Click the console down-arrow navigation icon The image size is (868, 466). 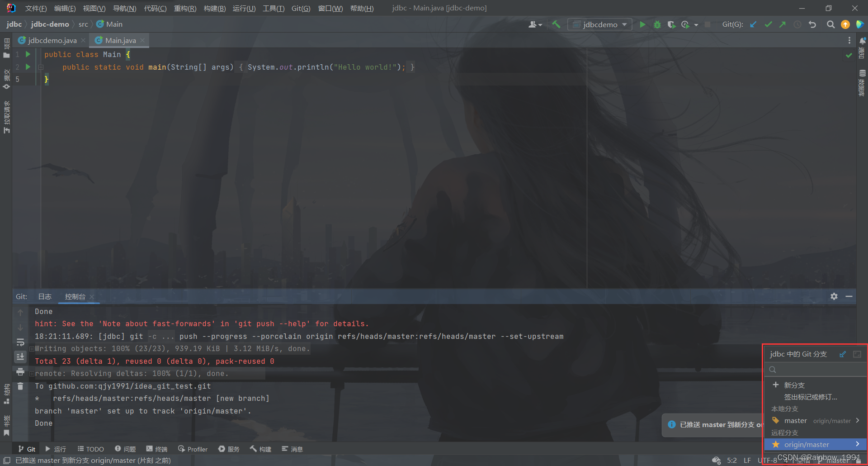tap(20, 327)
